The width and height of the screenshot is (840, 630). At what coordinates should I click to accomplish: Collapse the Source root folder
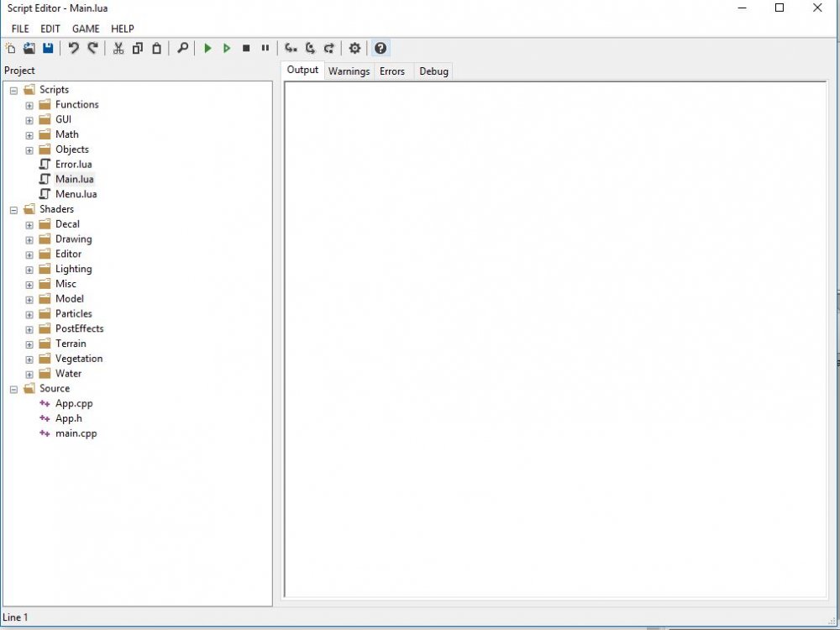tap(14, 390)
